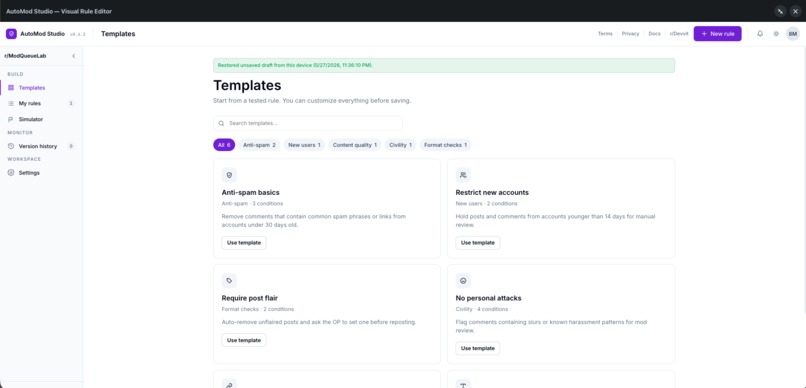Viewport: 806px width, 388px height.
Task: Click the AutoMod Studio logo icon
Action: (x=11, y=34)
